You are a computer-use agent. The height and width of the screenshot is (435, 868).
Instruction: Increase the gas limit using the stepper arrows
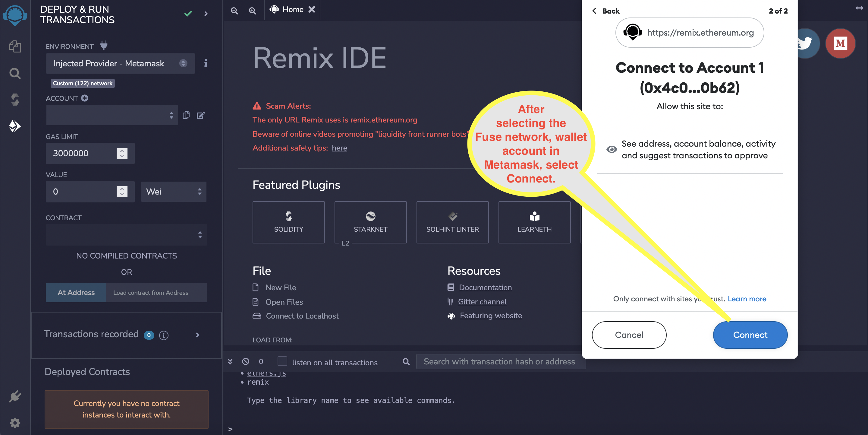122,151
